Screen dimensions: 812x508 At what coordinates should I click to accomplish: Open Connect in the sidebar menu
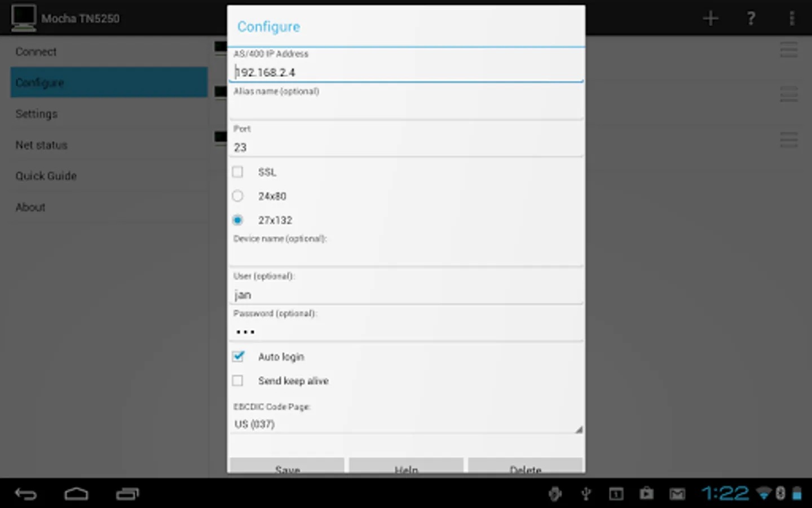coord(109,51)
